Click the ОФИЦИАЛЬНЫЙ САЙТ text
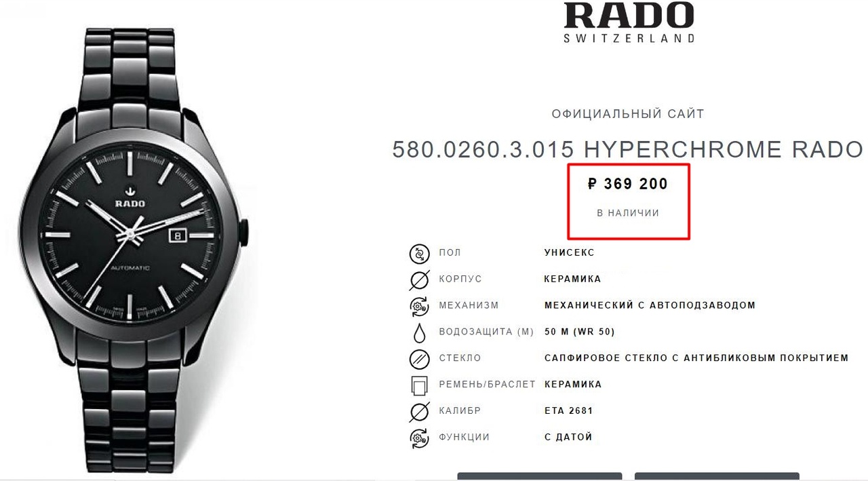 click(x=628, y=114)
